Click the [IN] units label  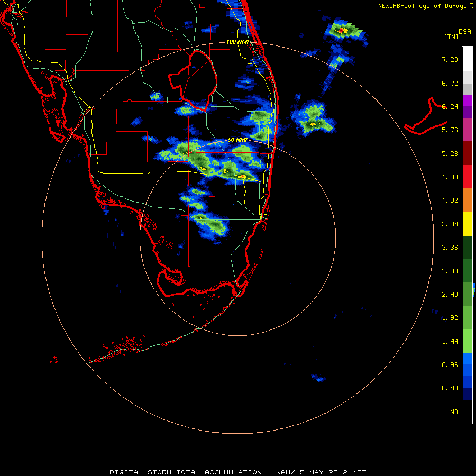click(x=452, y=36)
